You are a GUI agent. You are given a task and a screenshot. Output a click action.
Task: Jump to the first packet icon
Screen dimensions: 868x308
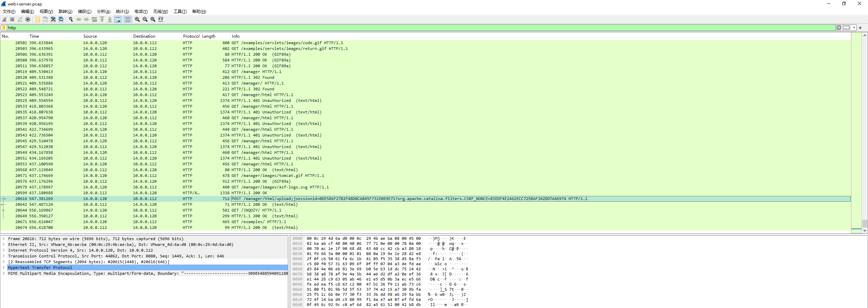pyautogui.click(x=102, y=19)
